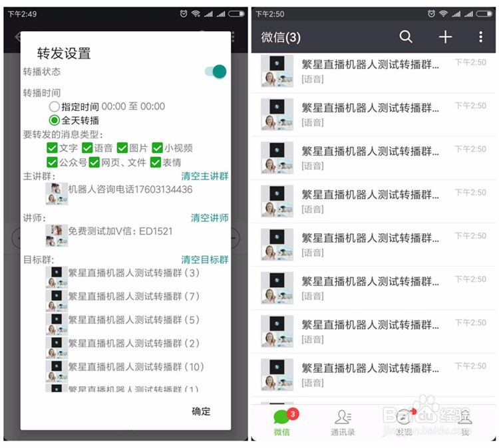Screen dimensions: 499x448
Task: Open second 繁星直播机器人测试转播群 chat in list
Action: point(373,115)
